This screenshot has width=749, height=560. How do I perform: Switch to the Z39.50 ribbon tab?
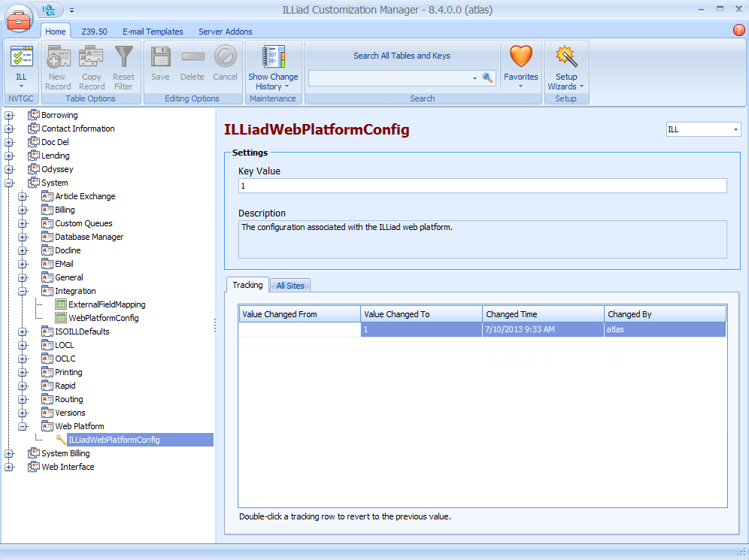tap(94, 32)
